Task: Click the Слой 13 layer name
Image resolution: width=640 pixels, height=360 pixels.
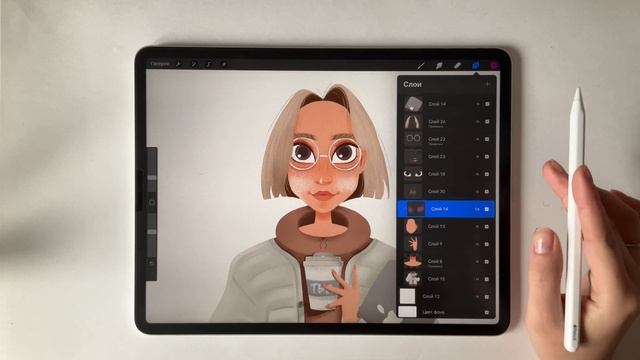Action: pyautogui.click(x=437, y=227)
